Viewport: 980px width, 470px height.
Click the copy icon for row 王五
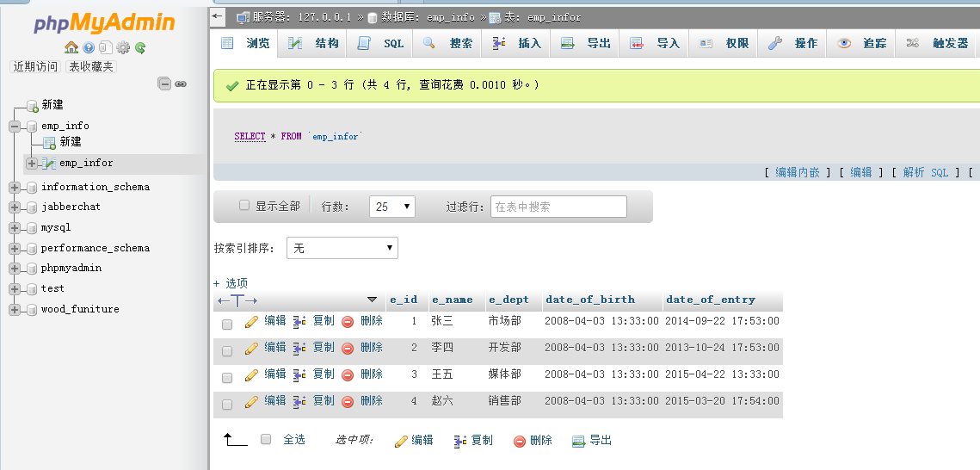[300, 375]
